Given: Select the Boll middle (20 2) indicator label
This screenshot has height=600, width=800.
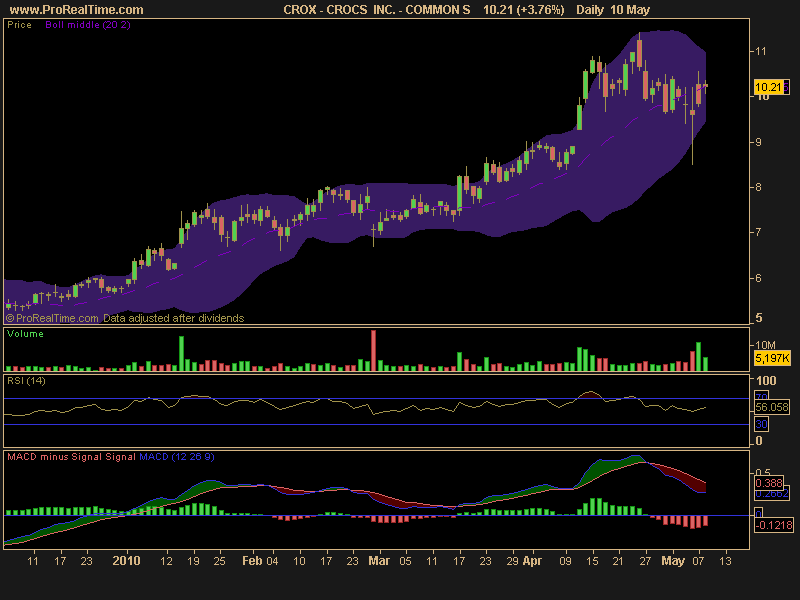Looking at the screenshot, I should 88,25.
